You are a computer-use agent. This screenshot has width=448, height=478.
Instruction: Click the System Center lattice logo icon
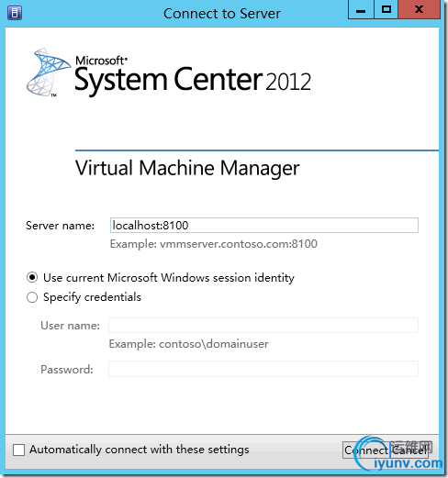[48, 72]
